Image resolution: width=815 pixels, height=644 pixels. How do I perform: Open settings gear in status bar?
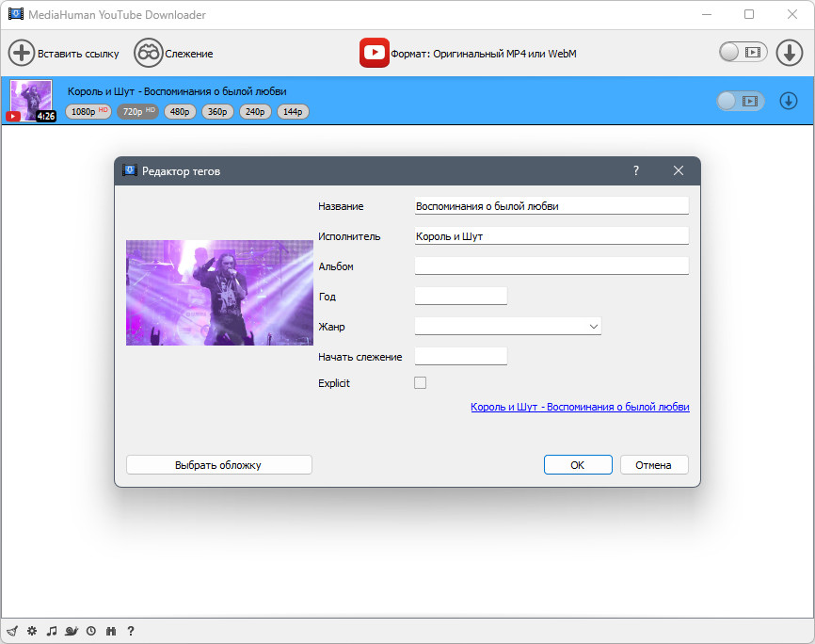coord(32,631)
